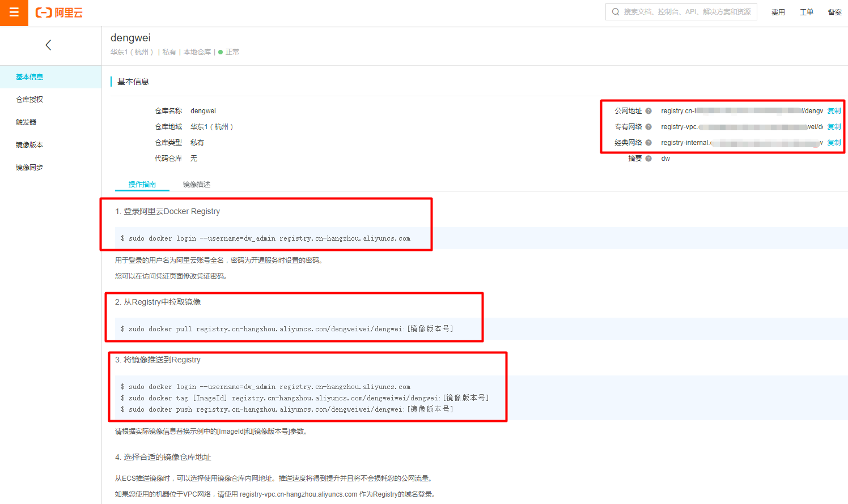
Task: Click the docker tag command line
Action: click(305, 398)
